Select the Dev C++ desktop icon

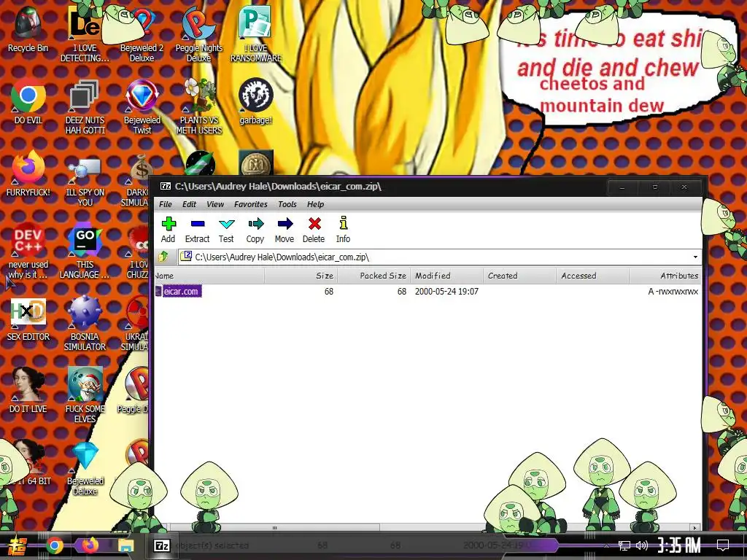click(x=28, y=251)
